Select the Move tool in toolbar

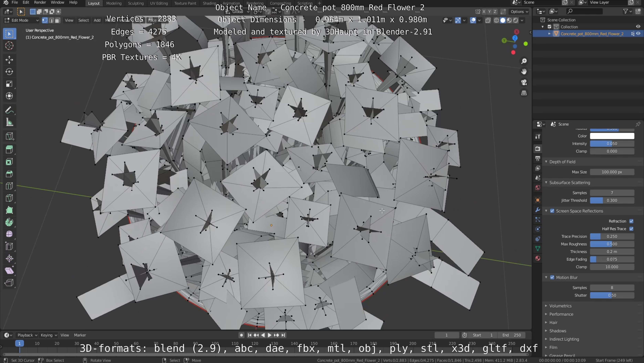(x=9, y=60)
